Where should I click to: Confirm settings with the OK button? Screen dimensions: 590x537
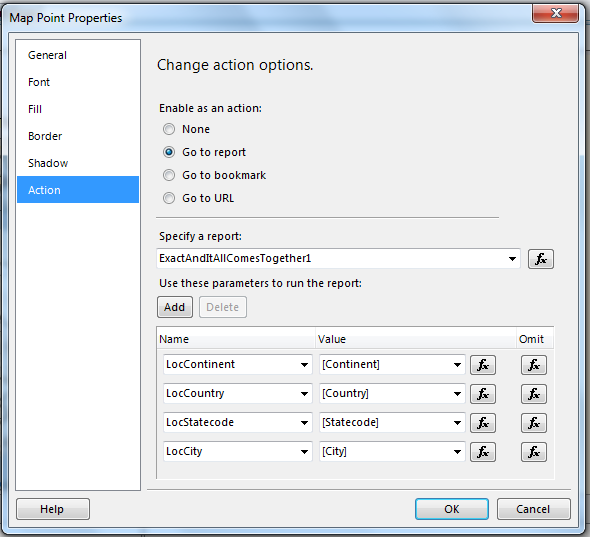point(452,509)
